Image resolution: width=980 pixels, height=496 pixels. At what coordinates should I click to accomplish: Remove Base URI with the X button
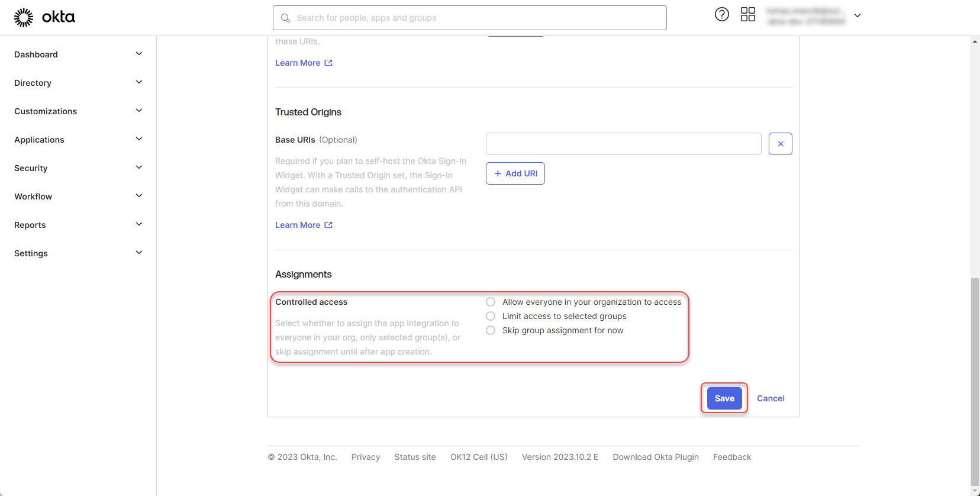click(x=780, y=144)
